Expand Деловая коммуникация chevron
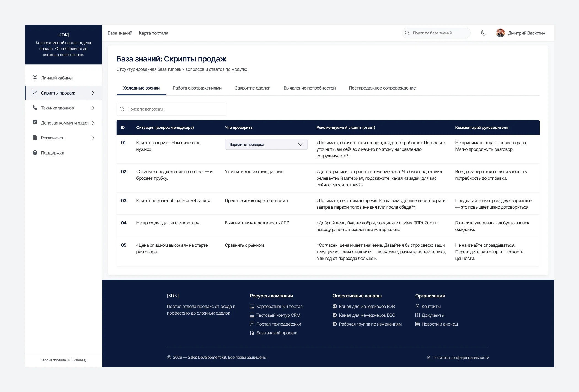 pyautogui.click(x=93, y=123)
